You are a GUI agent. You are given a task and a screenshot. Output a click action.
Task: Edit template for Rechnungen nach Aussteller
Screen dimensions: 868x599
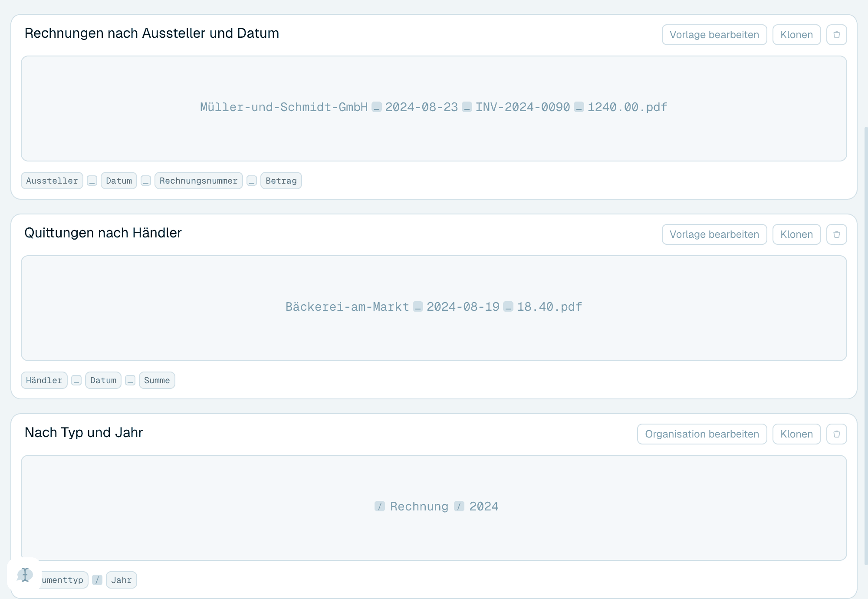click(714, 35)
